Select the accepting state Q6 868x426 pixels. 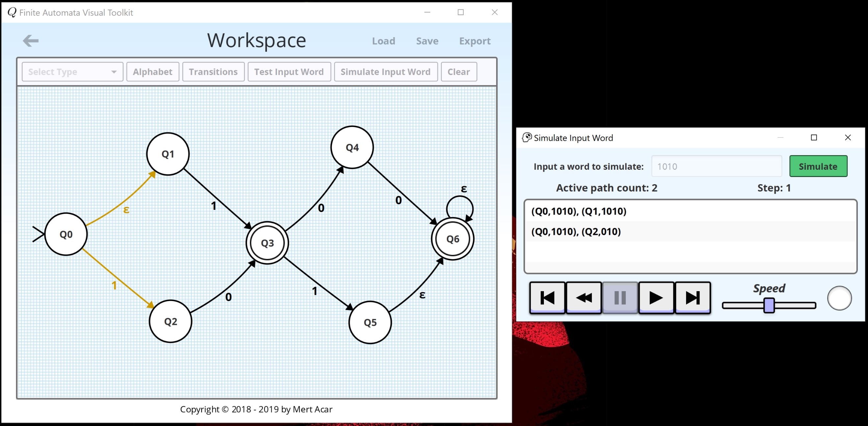click(453, 239)
